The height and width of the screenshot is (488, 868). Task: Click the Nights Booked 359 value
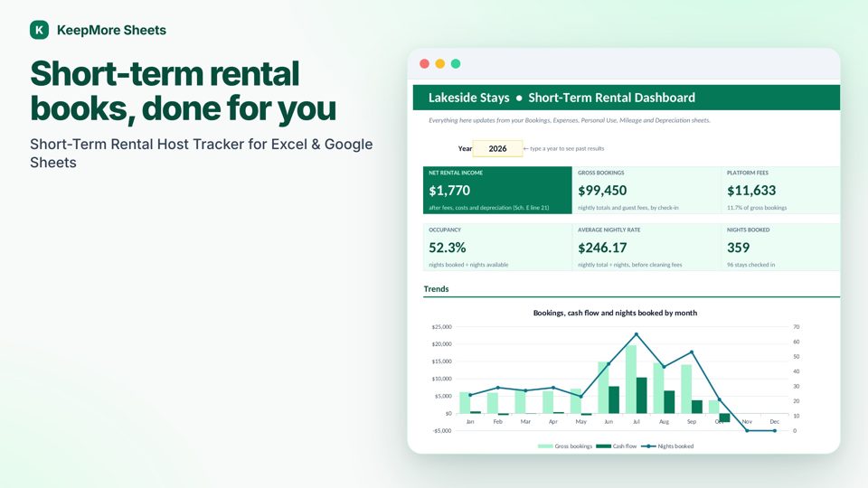click(x=739, y=248)
